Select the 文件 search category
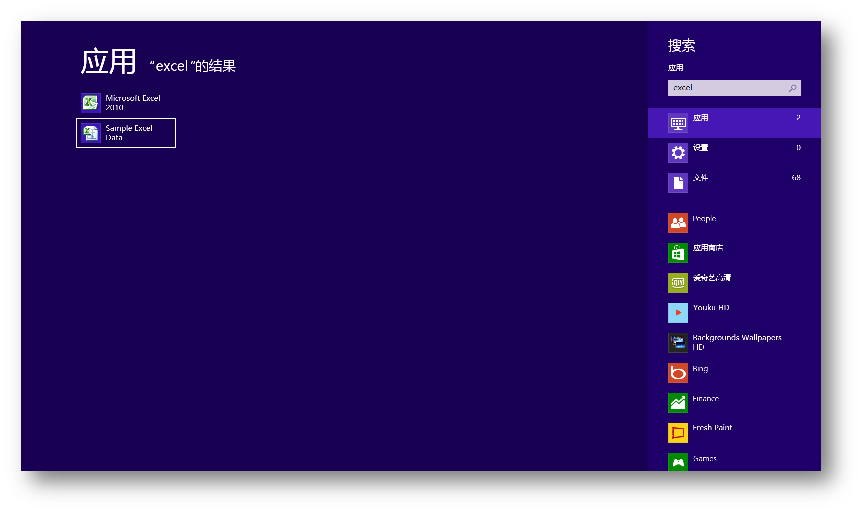 click(734, 183)
